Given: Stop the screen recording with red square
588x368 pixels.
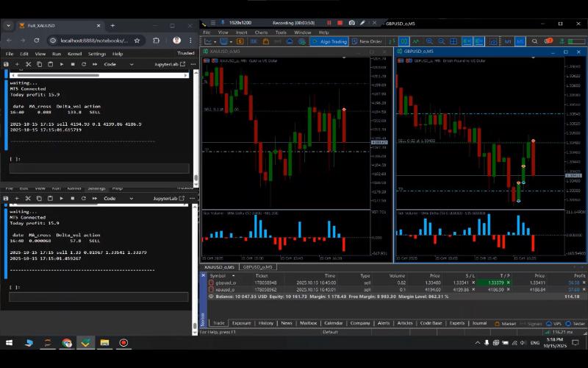Looking at the screenshot, I should [x=340, y=23].
